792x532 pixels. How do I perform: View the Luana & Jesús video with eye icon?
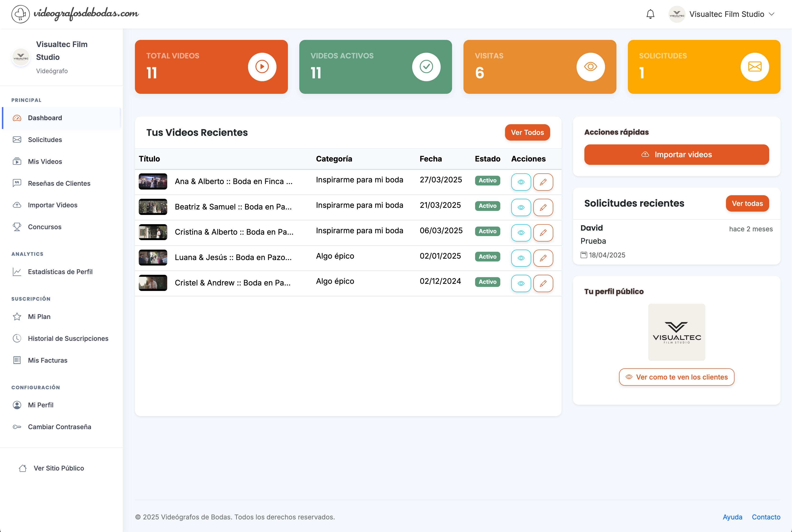coord(521,258)
